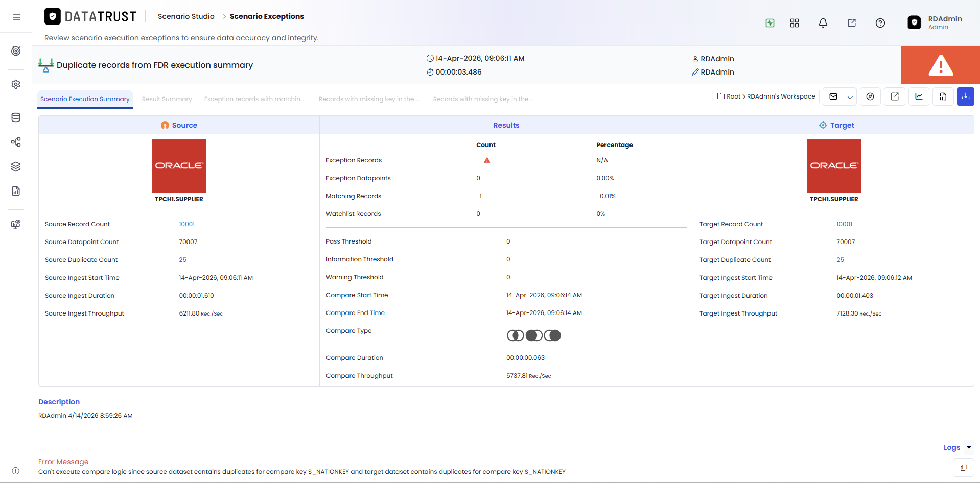This screenshot has width=980, height=483.
Task: Click the email envelope icon
Action: [x=833, y=96]
